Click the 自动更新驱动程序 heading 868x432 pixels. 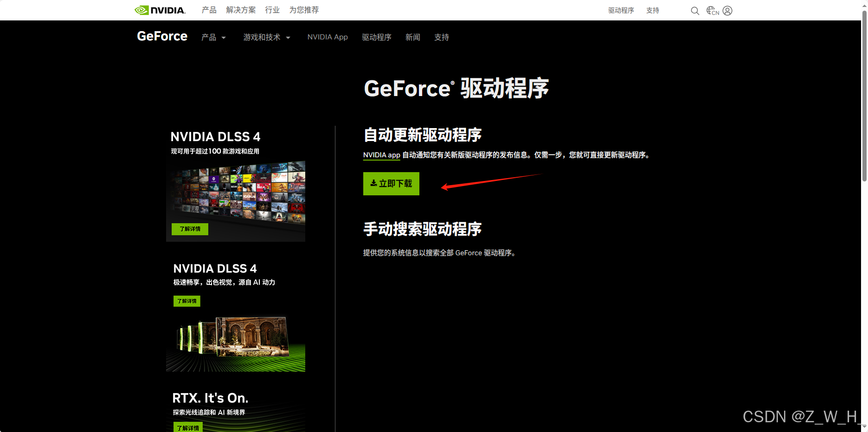click(422, 135)
